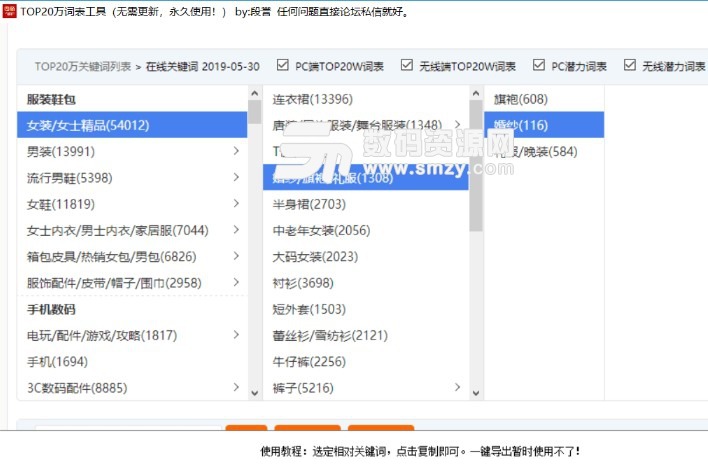Toggle the PC端TOP20W词表 checkbox

pyautogui.click(x=284, y=65)
